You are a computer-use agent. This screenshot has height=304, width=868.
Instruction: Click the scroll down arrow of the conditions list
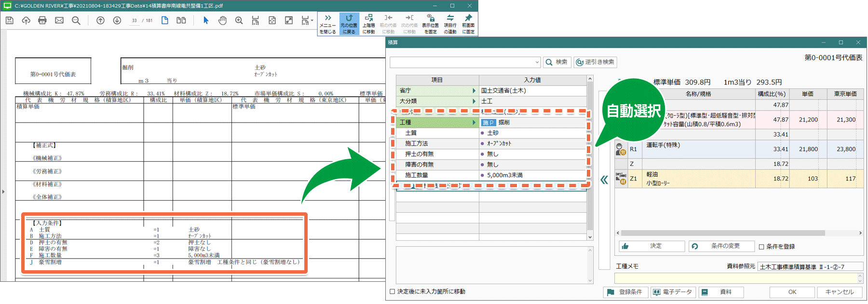pyautogui.click(x=590, y=237)
